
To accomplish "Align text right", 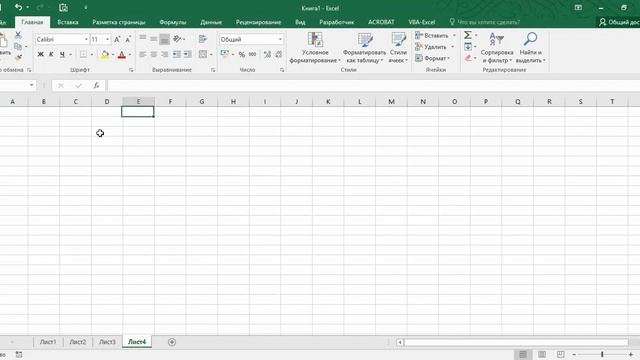I will tap(164, 54).
